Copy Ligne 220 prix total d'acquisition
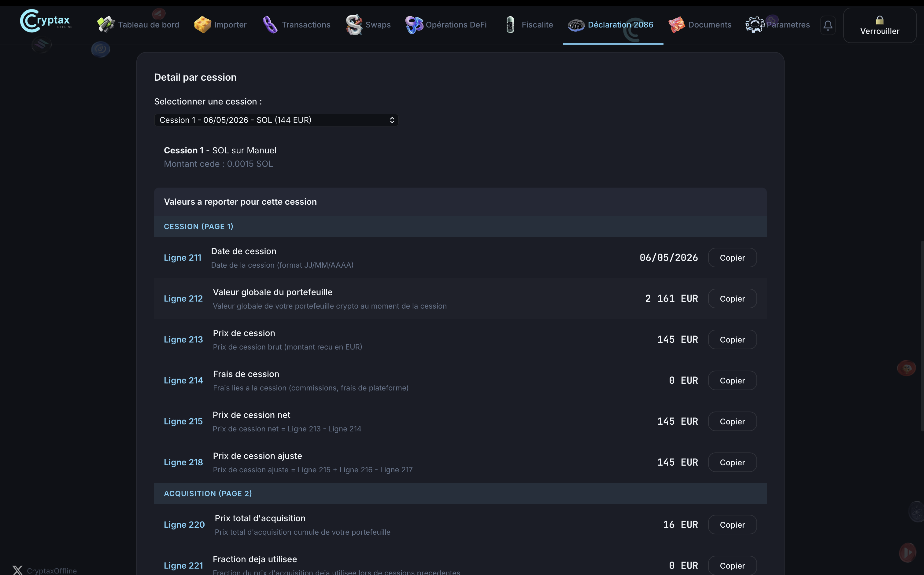Image resolution: width=924 pixels, height=575 pixels. [x=732, y=525]
